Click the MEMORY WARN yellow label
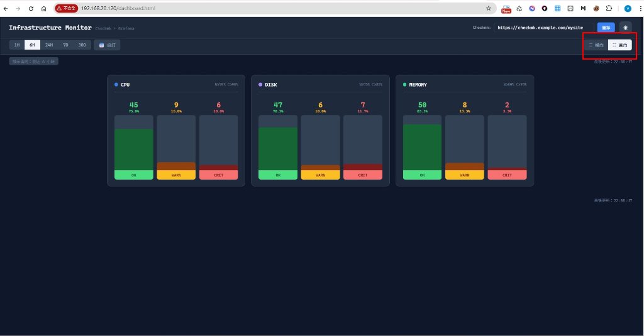This screenshot has height=336, width=644. click(x=465, y=175)
